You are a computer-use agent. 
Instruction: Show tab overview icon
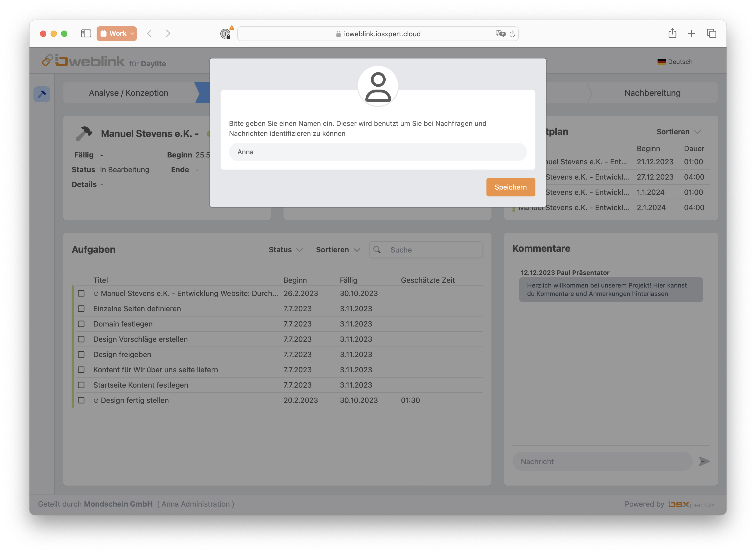coord(712,33)
